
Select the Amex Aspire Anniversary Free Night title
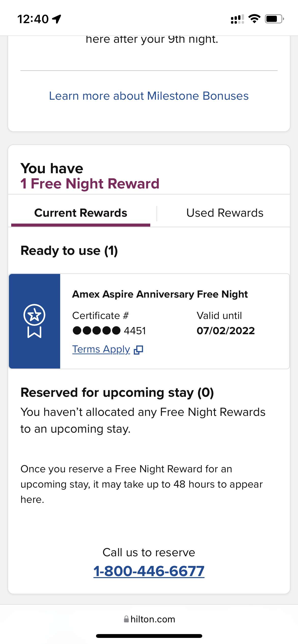pos(160,294)
